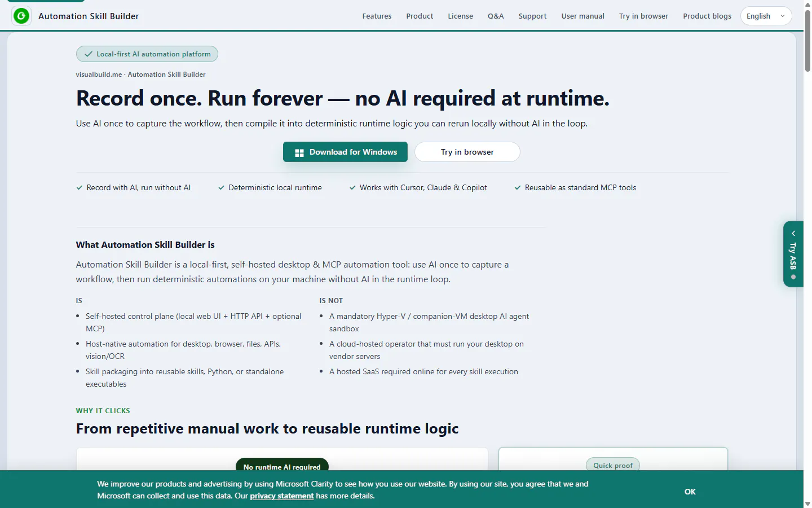Click the Automation Skill Builder site title
The width and height of the screenshot is (812, 508).
click(x=89, y=16)
